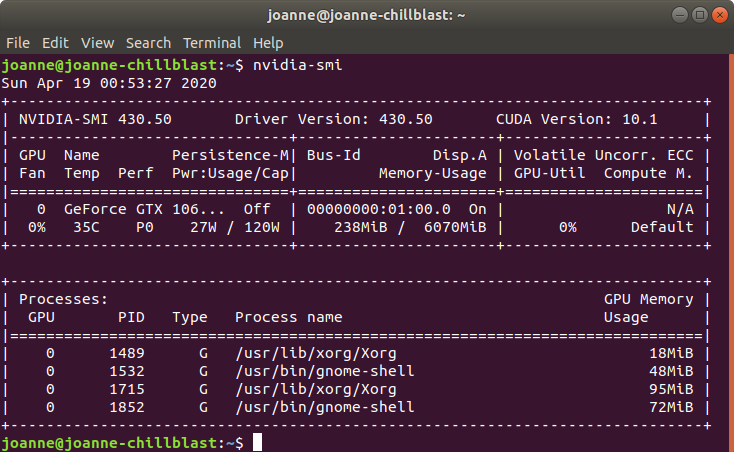Click the date line Sun Apr 19 00:53:27 2020

coord(109,83)
